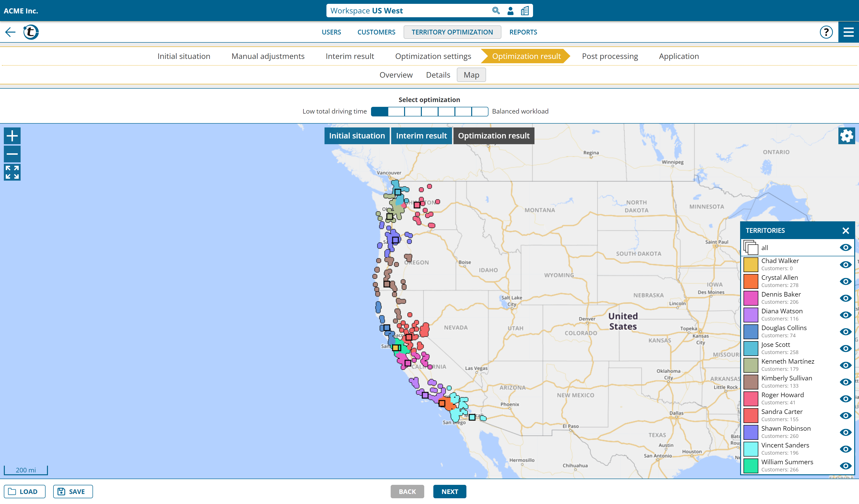Toggle Dennis Baker territory visibility

point(845,298)
